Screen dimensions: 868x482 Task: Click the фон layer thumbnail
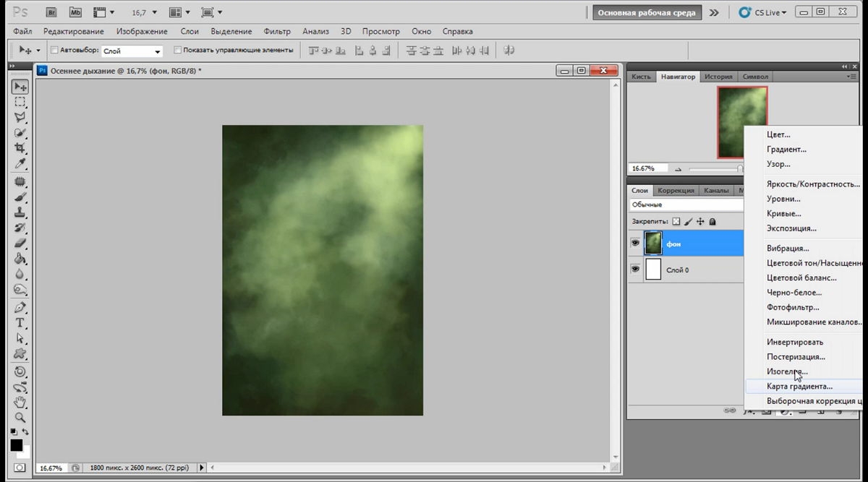click(653, 244)
